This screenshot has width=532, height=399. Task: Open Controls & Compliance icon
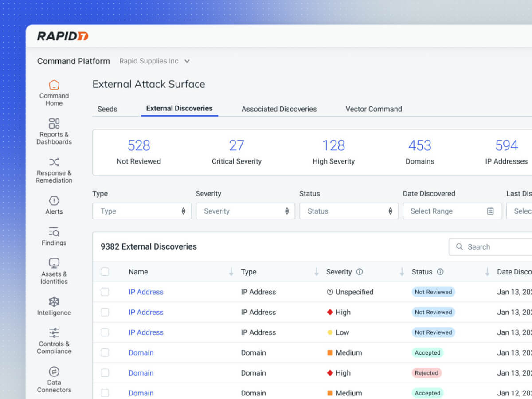pos(54,333)
